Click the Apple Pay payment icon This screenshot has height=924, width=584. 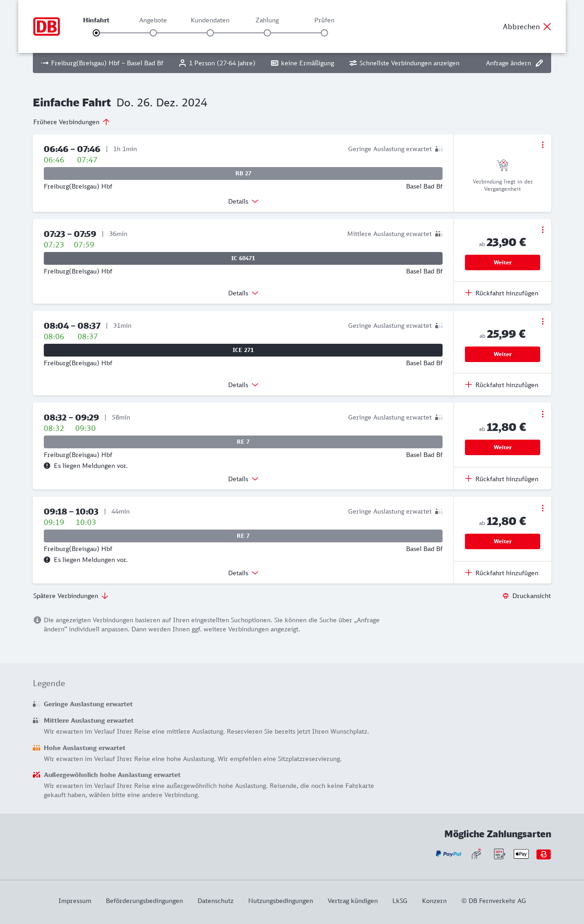pos(521,854)
